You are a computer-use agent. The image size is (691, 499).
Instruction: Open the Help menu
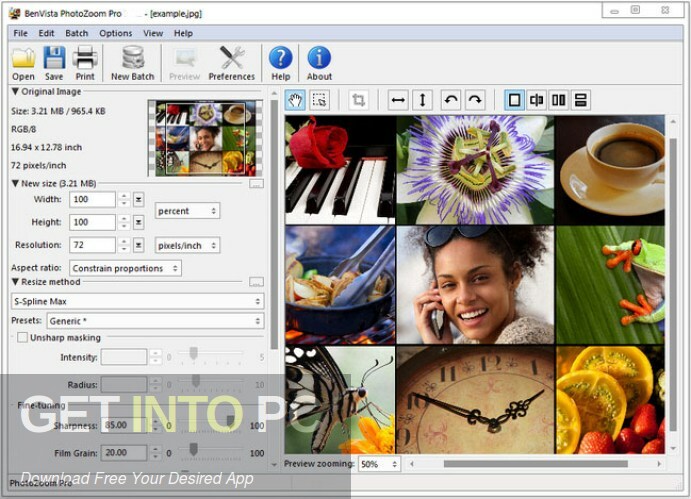coord(183,34)
